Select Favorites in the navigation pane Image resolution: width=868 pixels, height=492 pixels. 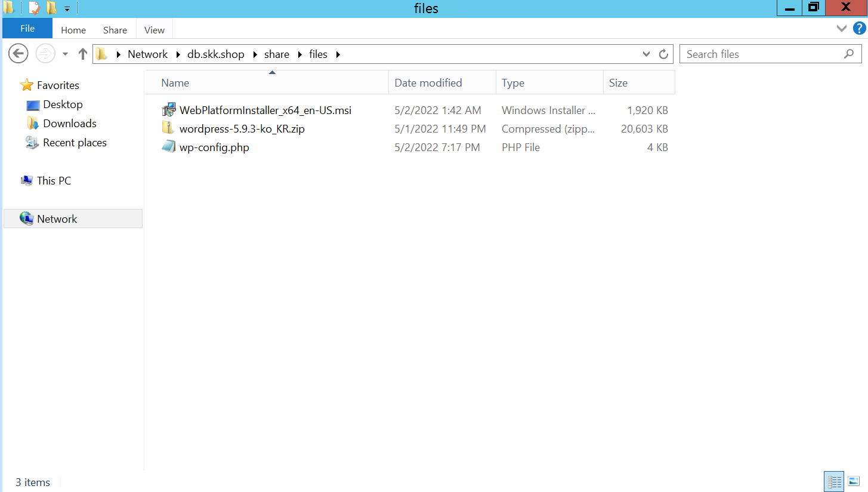pos(58,85)
